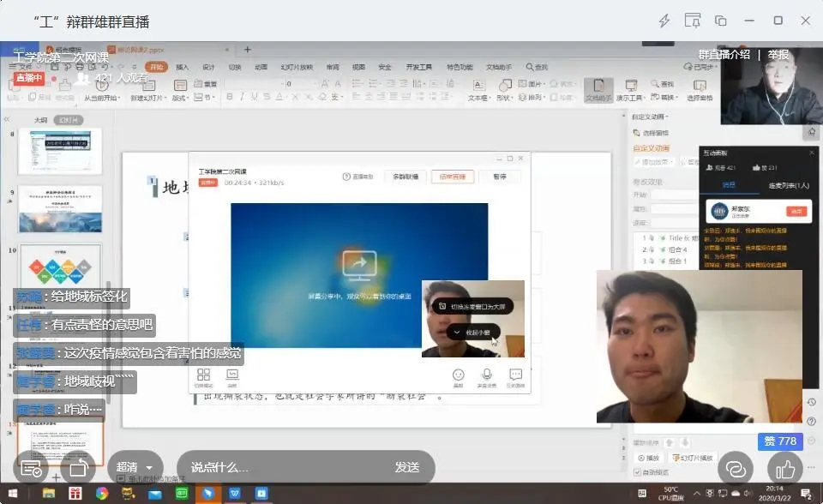Open the chat bubble icon in the streaming window

tap(516, 375)
